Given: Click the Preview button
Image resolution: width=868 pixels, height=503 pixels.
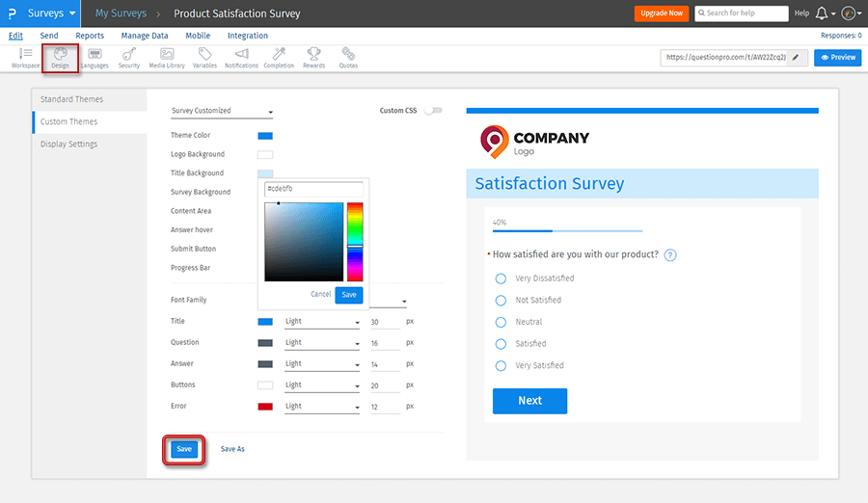Looking at the screenshot, I should click(x=837, y=58).
